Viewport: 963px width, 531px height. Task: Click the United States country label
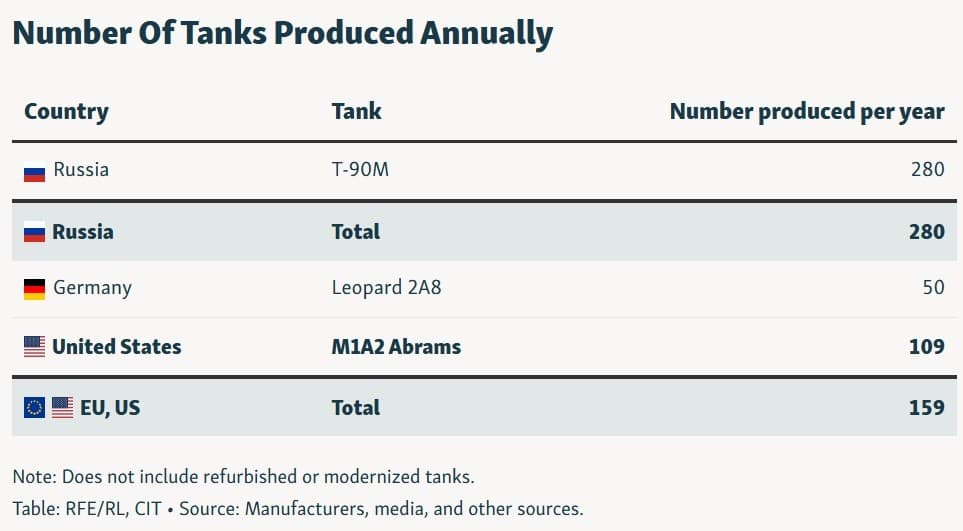click(116, 347)
